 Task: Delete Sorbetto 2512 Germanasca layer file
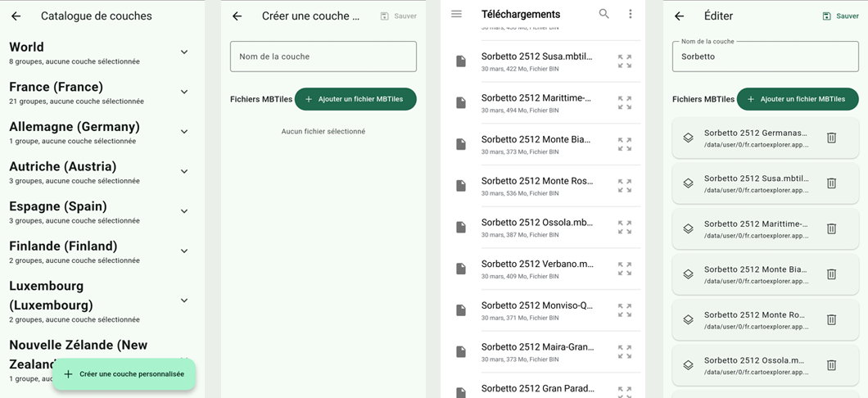[831, 138]
